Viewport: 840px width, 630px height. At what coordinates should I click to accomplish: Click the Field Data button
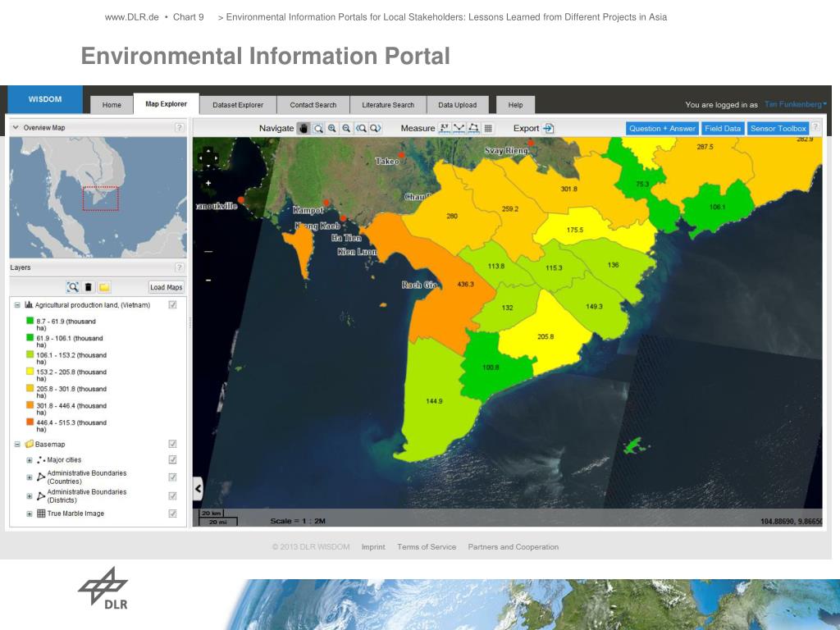tap(723, 129)
